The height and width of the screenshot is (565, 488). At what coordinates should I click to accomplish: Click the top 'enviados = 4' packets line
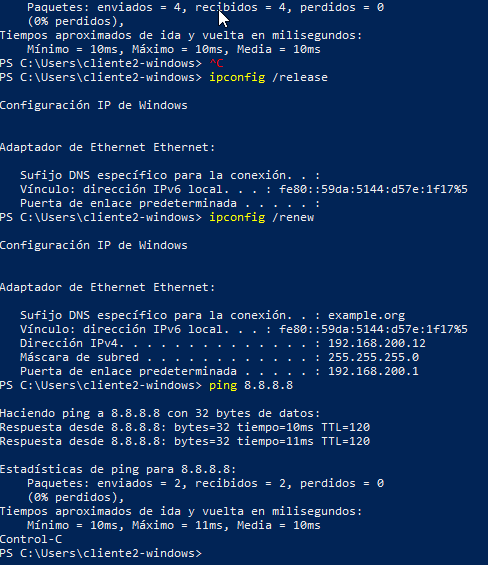(x=205, y=7)
